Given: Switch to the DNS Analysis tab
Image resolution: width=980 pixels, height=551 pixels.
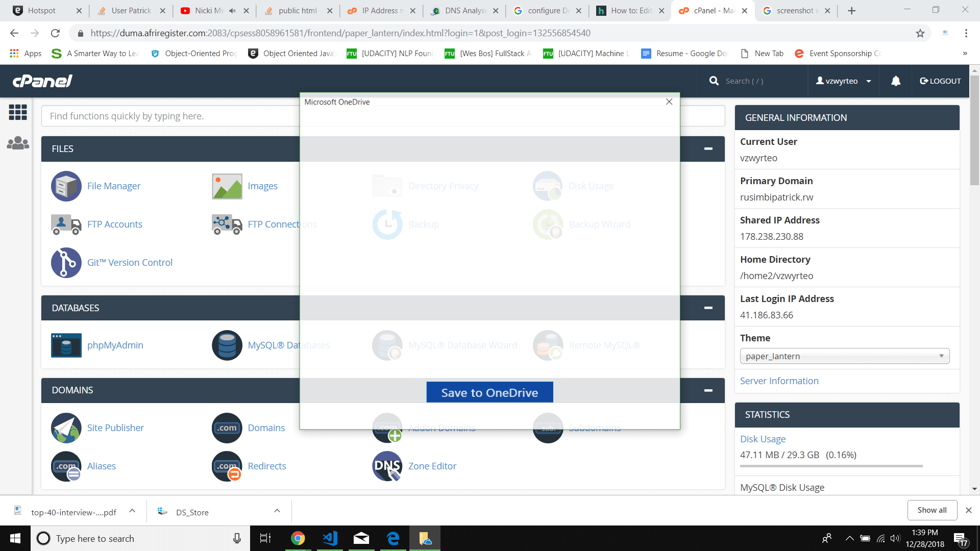Looking at the screenshot, I should [x=464, y=11].
